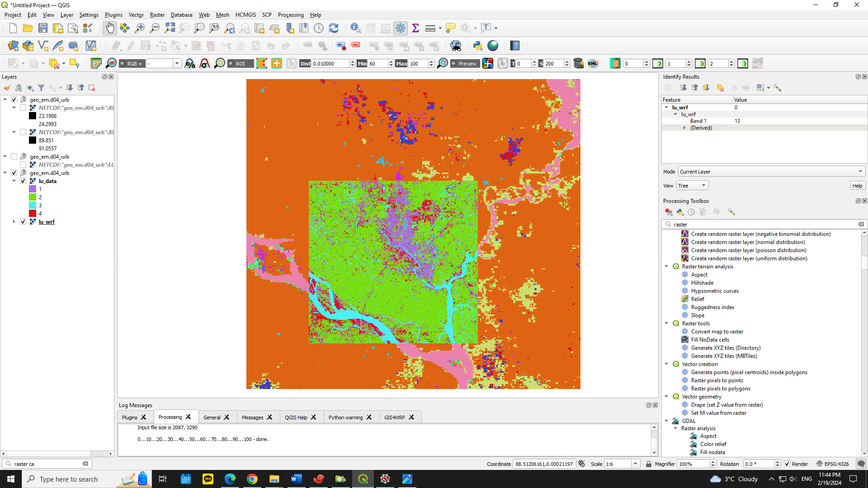Click Filter Legend funnel icon in Layers panel

point(41,88)
